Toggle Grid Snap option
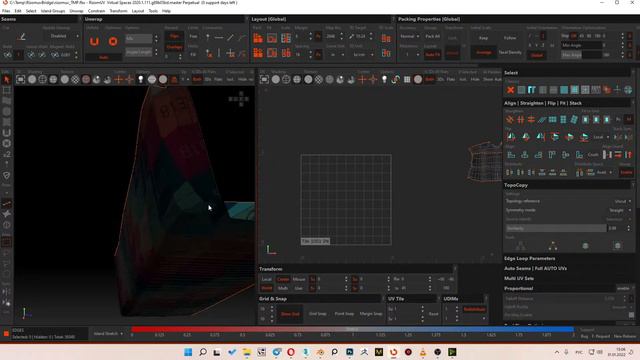Screen dimensions: 640x360 317,313
